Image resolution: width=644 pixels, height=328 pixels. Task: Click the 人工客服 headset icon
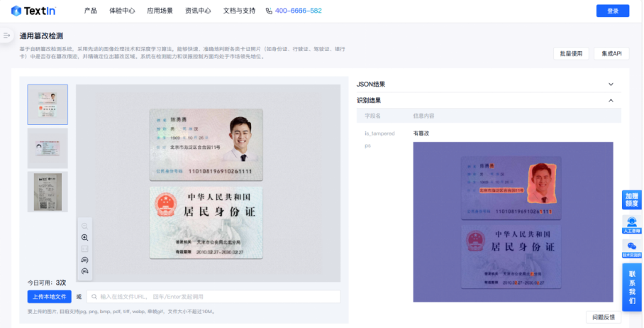coord(632,224)
